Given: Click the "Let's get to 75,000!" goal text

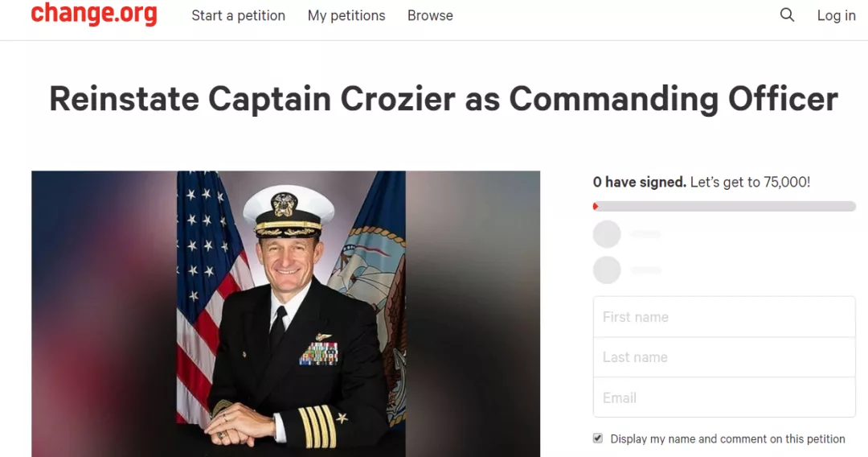Looking at the screenshot, I should [x=750, y=183].
